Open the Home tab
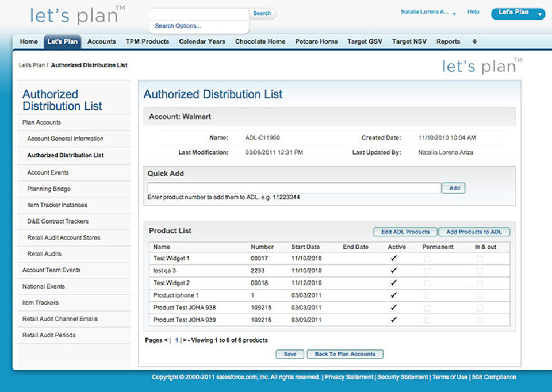This screenshot has width=552, height=392. (29, 41)
